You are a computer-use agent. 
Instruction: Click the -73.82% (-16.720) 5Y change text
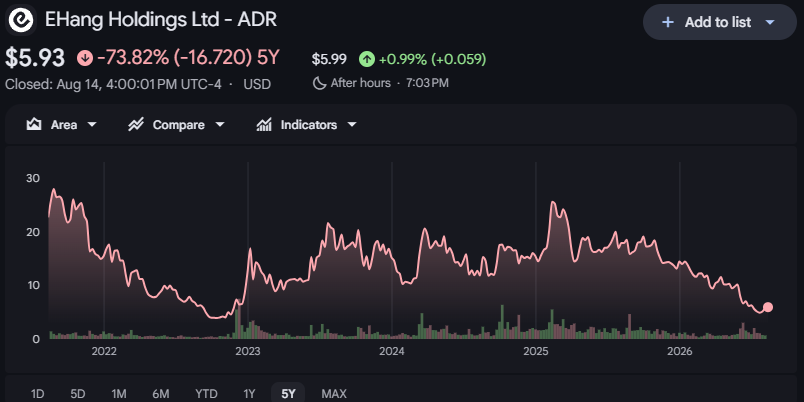[x=188, y=58]
